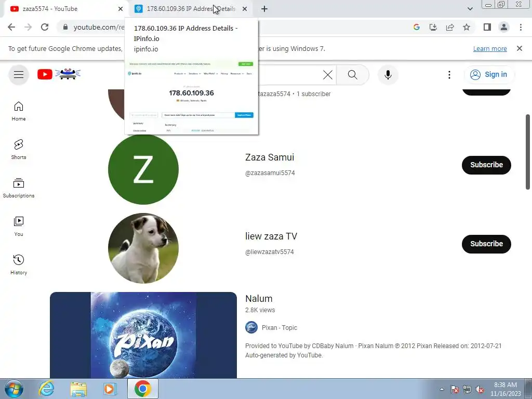Viewport: 532px width, 399px height.
Task: Open YouTube settings three-dot menu
Action: tap(449, 75)
